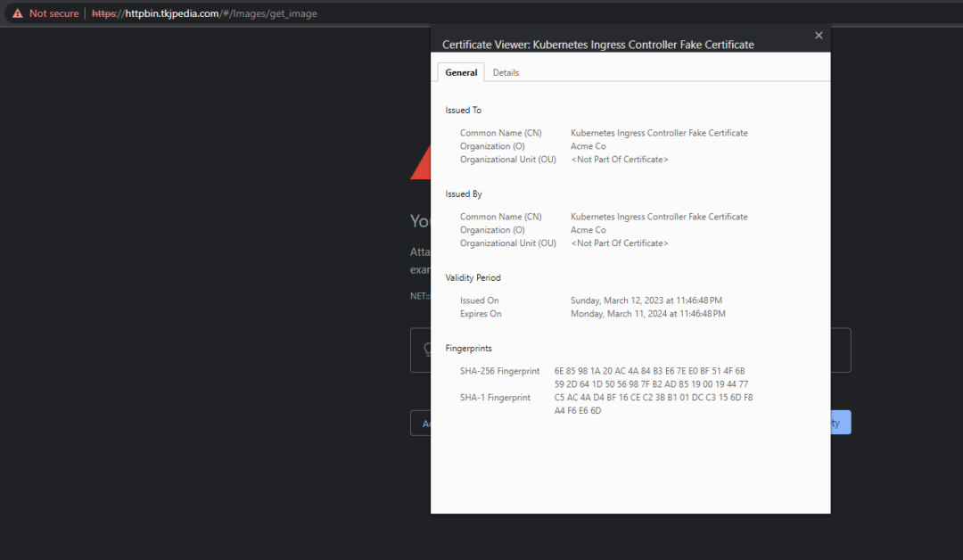Click the Expires On date text
The width and height of the screenshot is (963, 560).
pos(648,313)
